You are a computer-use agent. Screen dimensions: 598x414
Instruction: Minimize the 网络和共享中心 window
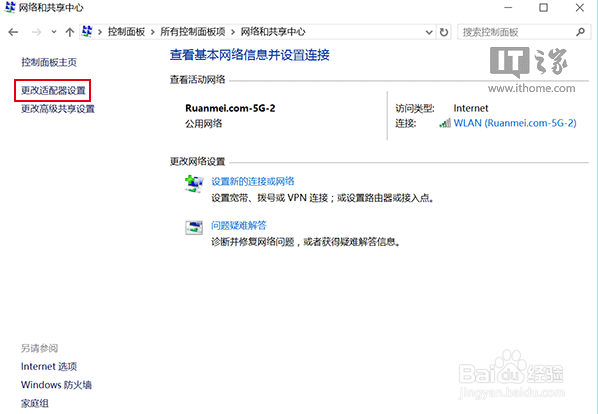[508, 8]
